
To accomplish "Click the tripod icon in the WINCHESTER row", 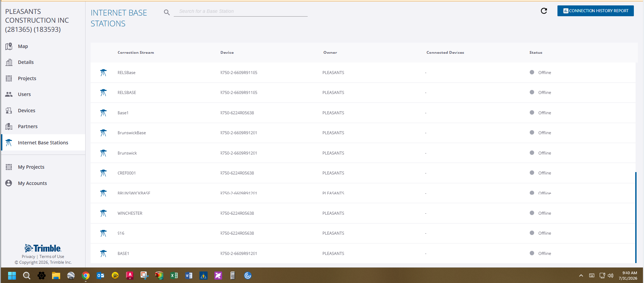I will click(x=103, y=213).
